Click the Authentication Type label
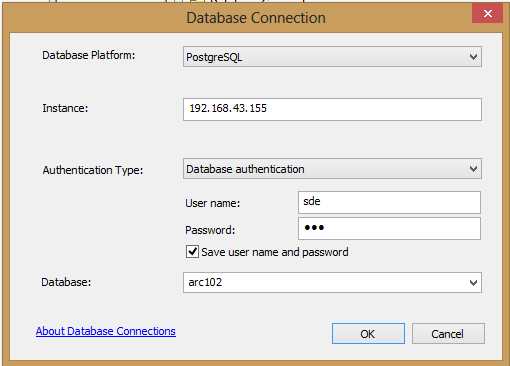 point(93,170)
